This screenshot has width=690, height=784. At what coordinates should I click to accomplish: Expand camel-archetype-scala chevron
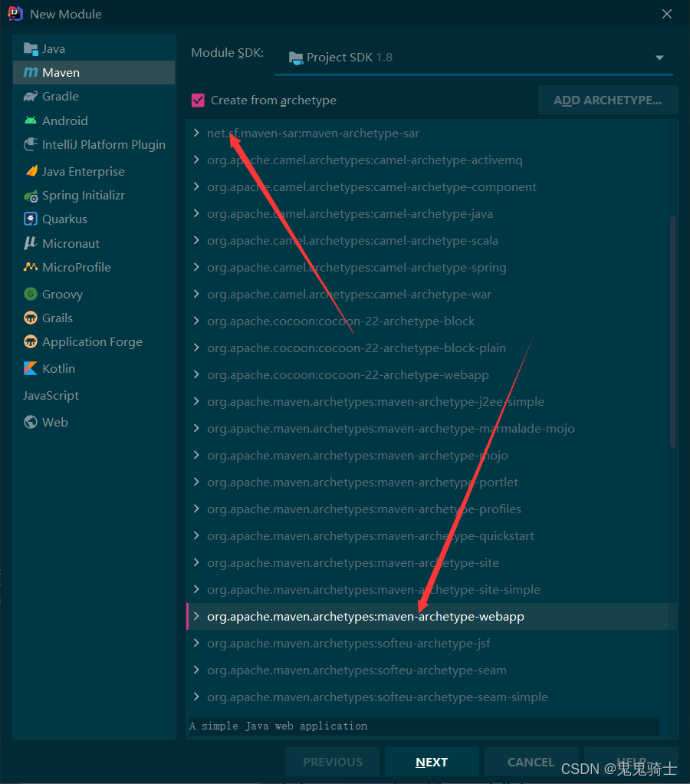tap(196, 241)
